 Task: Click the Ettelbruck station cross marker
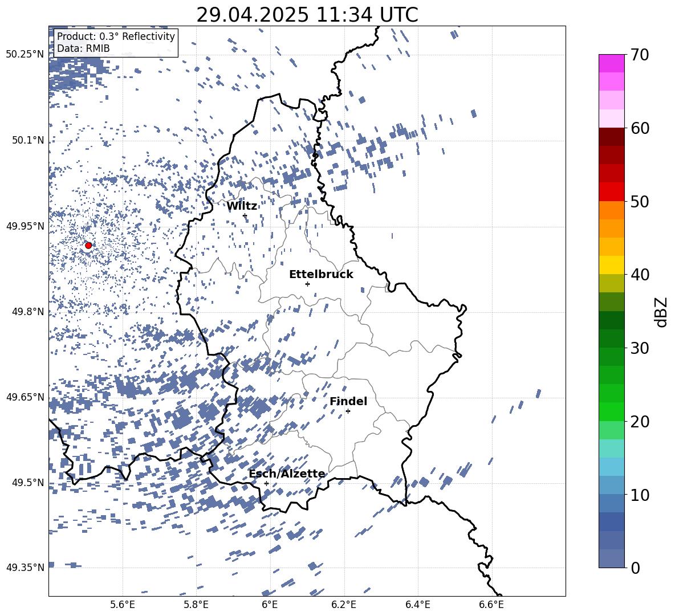click(x=307, y=284)
